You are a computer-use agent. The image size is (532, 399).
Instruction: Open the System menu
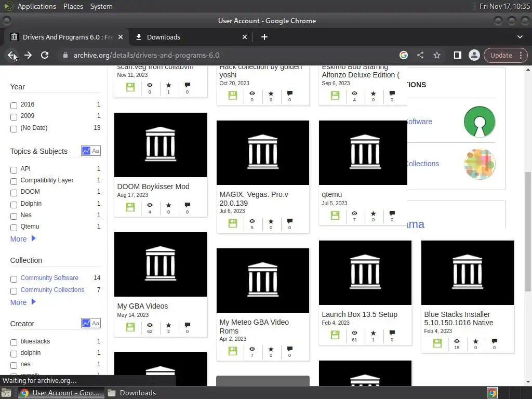click(101, 6)
